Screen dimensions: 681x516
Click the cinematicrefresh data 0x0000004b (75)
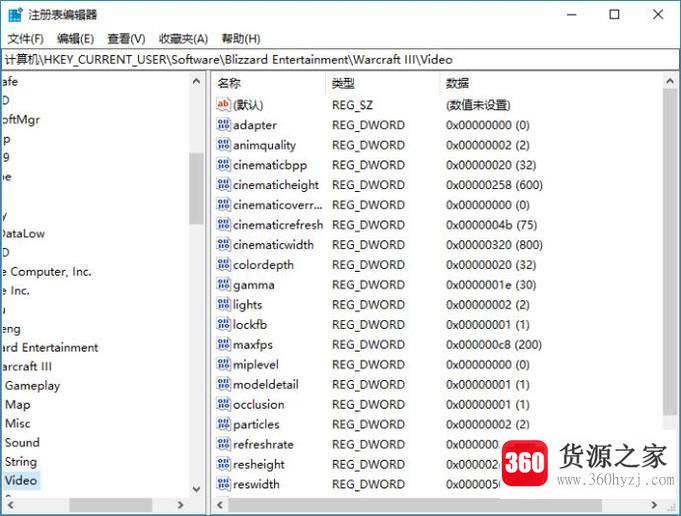point(491,225)
